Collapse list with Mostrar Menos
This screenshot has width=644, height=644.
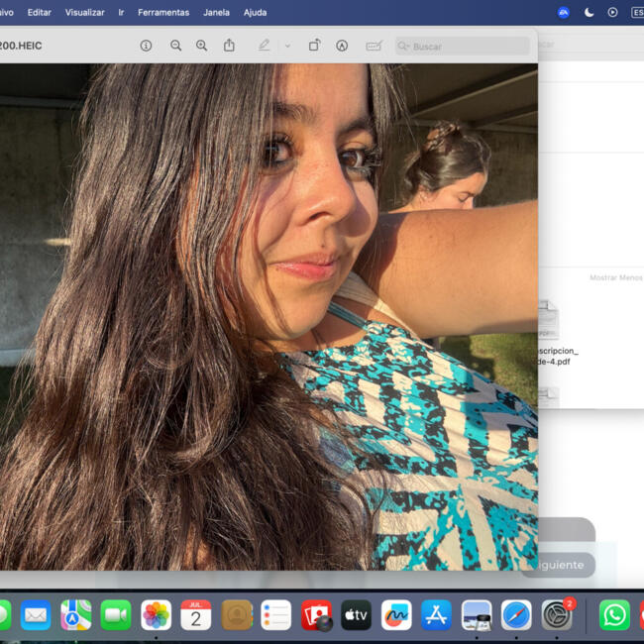click(615, 277)
